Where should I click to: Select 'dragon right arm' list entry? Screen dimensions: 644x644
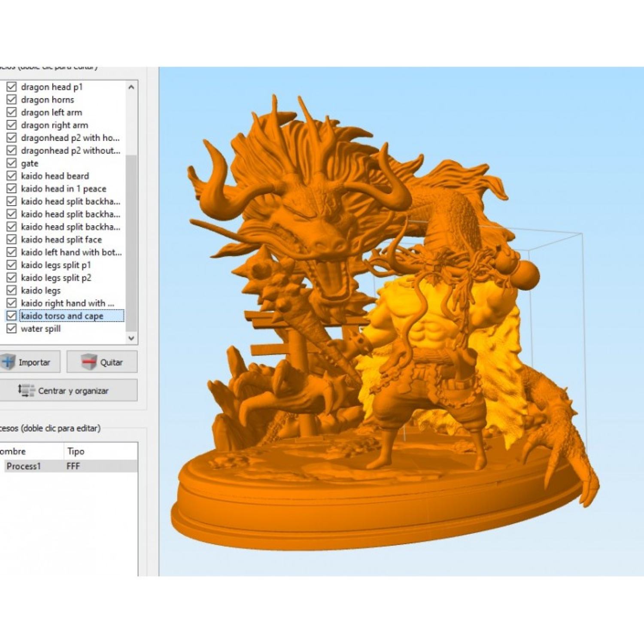[x=54, y=125]
